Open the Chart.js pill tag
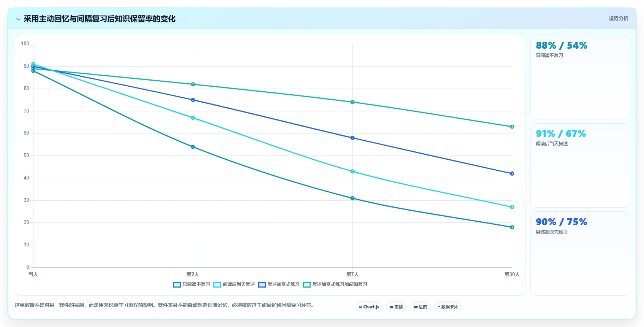Screen dimensions: 644x327 point(369,307)
